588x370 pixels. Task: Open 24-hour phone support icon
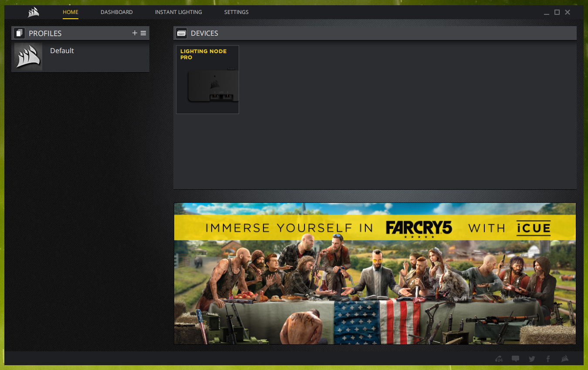pos(499,359)
